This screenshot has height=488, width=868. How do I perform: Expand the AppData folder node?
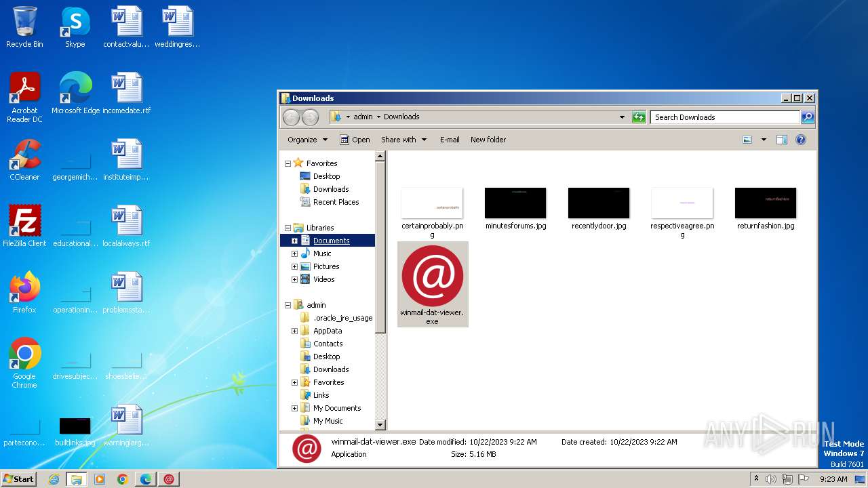point(294,331)
